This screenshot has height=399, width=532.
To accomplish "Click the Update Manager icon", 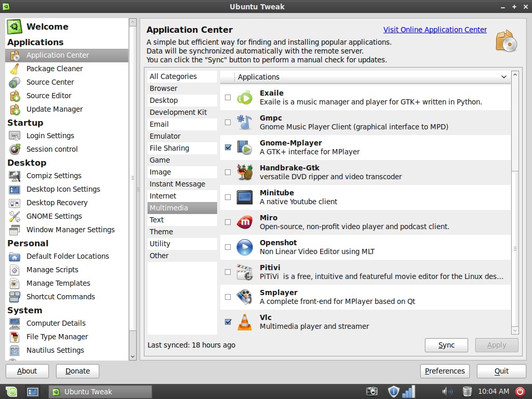I will click(x=15, y=110).
